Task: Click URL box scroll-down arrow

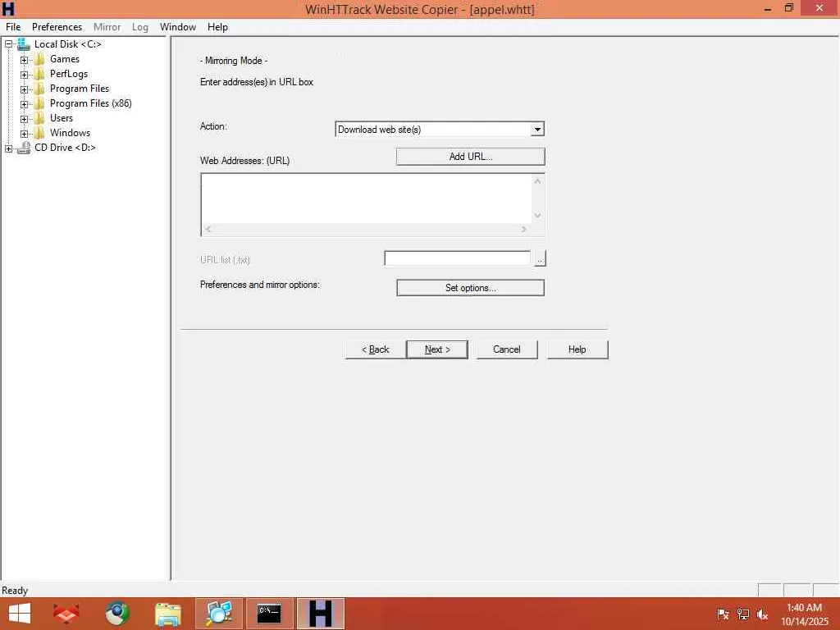Action: tap(537, 216)
